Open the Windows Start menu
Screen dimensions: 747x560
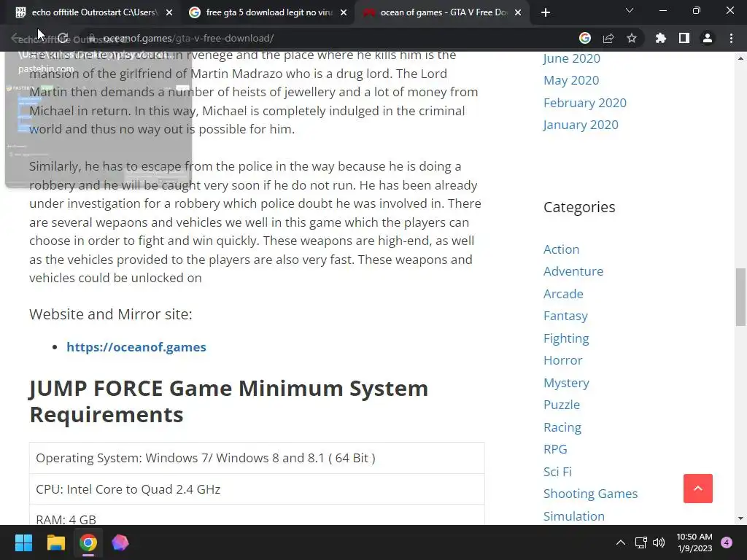coord(23,542)
